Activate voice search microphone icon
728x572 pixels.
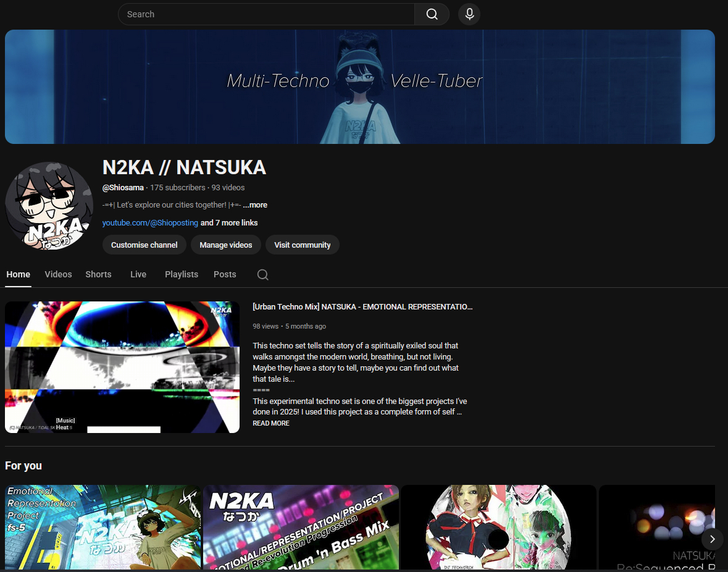[469, 14]
